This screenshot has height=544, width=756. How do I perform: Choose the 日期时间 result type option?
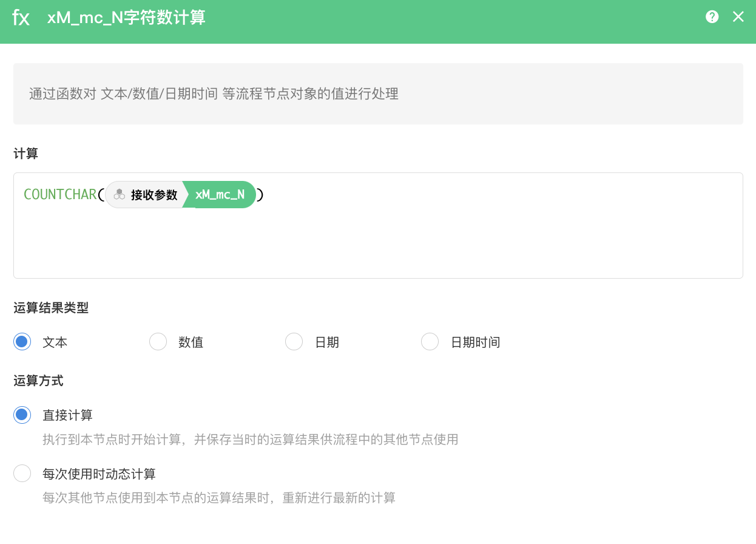[x=430, y=342]
